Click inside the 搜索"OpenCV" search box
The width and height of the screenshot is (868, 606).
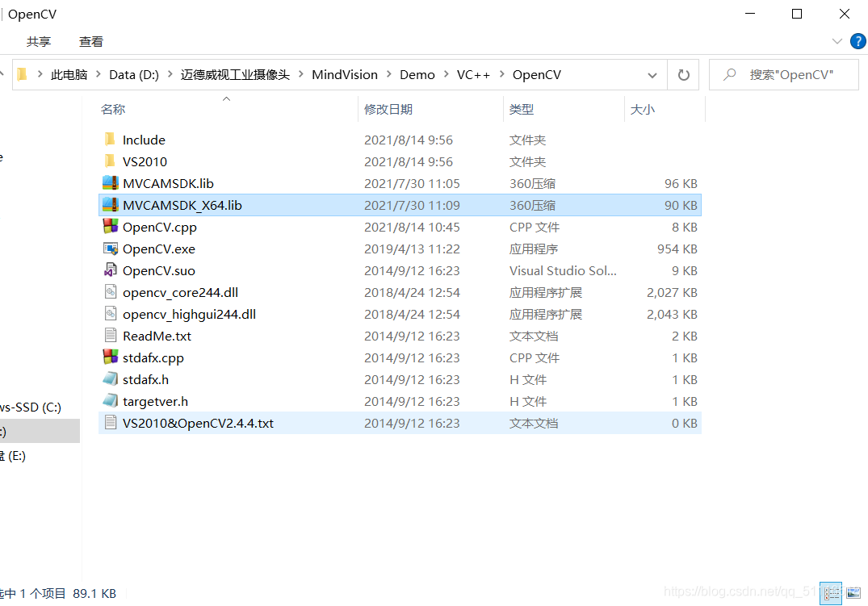[x=783, y=74]
